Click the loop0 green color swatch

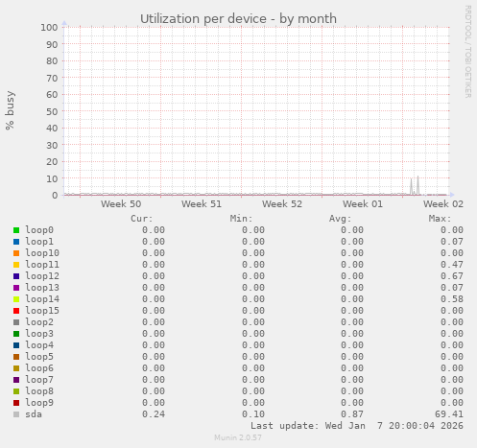(16, 230)
